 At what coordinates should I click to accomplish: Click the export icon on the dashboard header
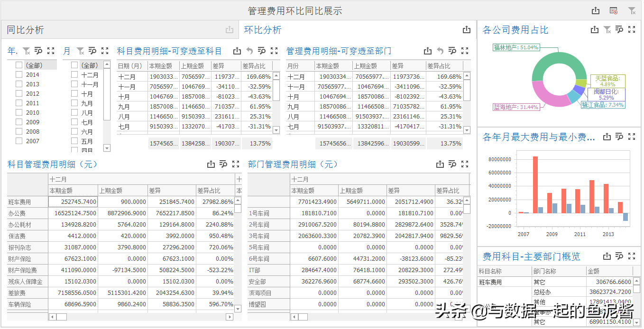(x=595, y=9)
